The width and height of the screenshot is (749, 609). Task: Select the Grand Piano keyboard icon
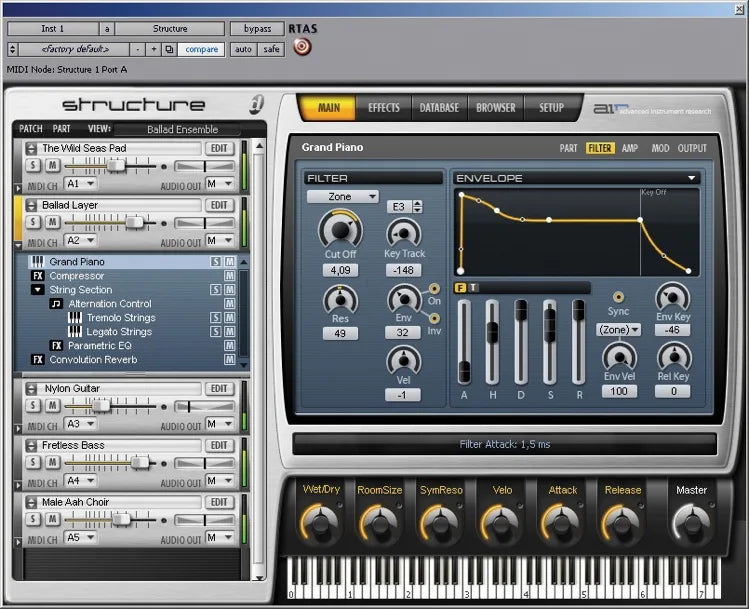click(37, 262)
